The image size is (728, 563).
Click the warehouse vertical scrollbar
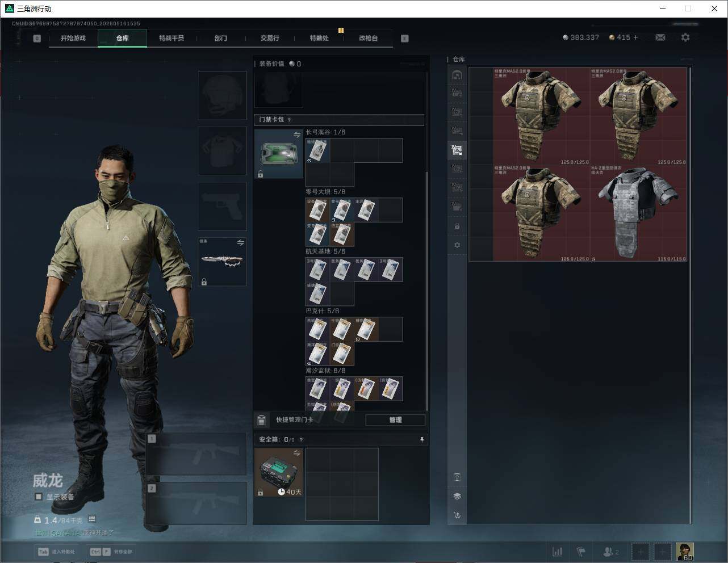pyautogui.click(x=691, y=295)
